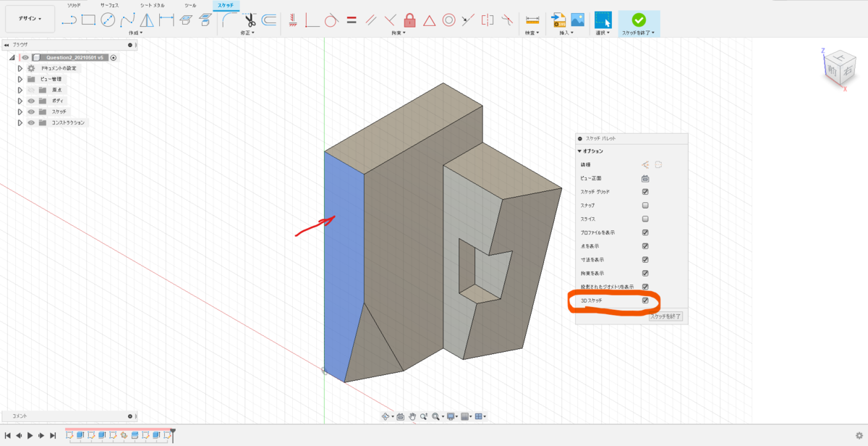
Task: Apply the Symmetry constraint
Action: pos(487,20)
